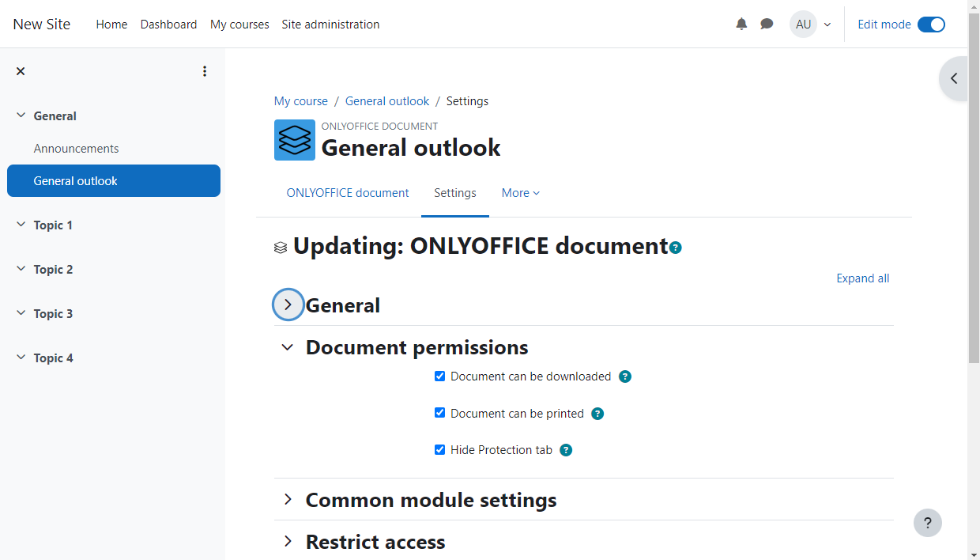Open the More tab dropdown
The height and width of the screenshot is (560, 980).
pyautogui.click(x=520, y=193)
